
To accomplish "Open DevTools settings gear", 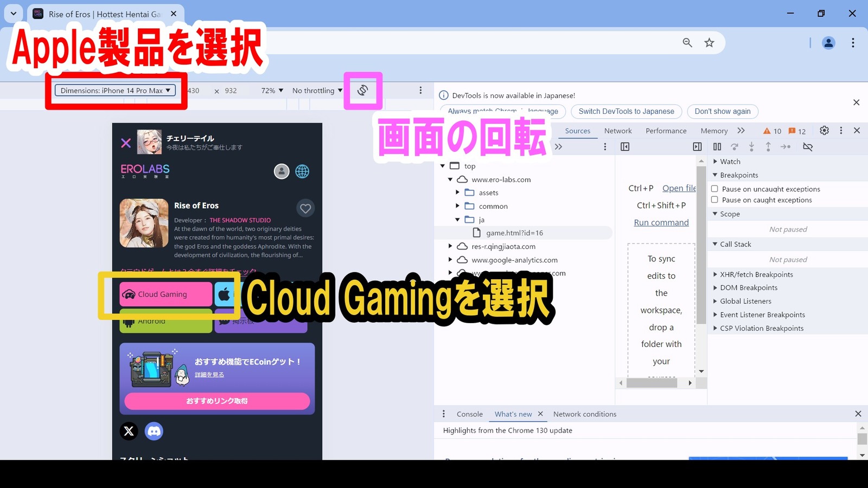I will coord(824,131).
